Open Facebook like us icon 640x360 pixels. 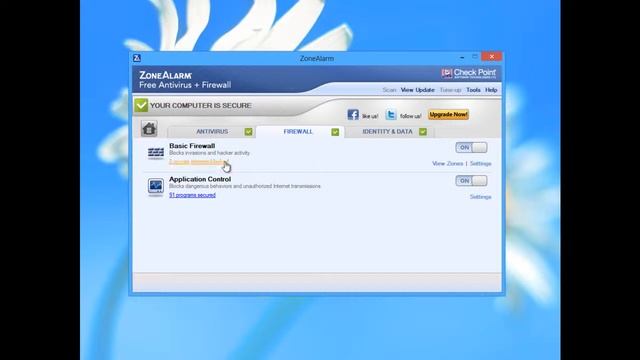click(353, 115)
